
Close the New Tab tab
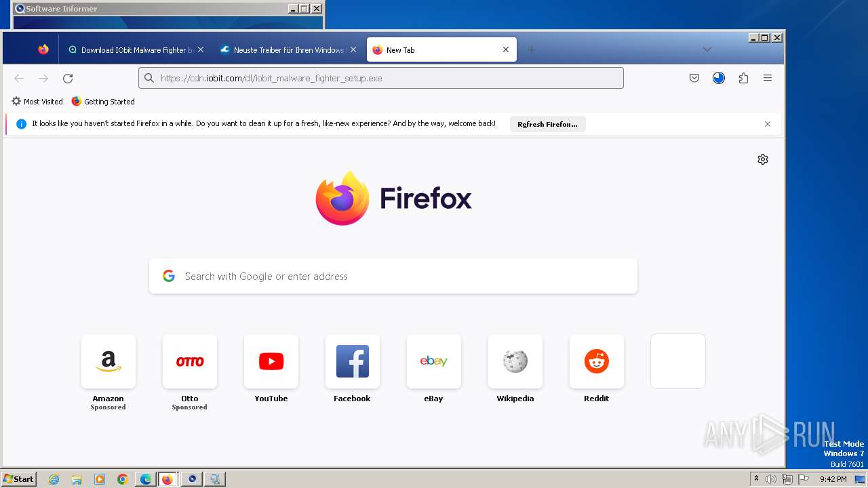506,49
